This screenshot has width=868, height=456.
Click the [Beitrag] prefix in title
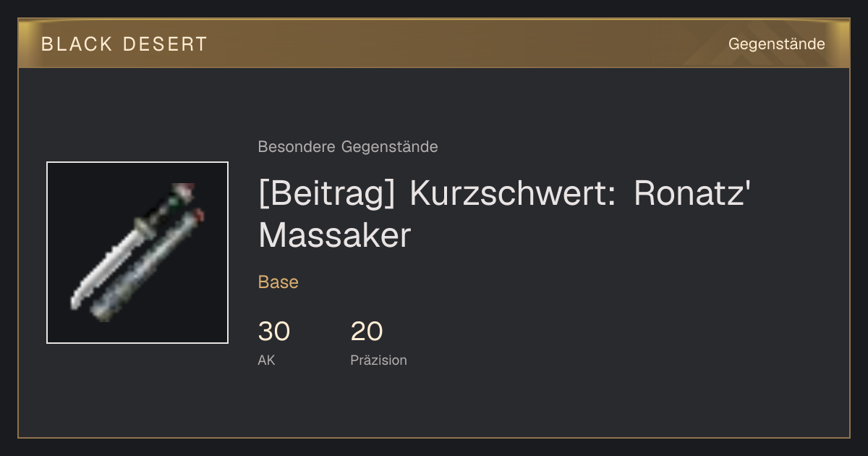point(326,195)
